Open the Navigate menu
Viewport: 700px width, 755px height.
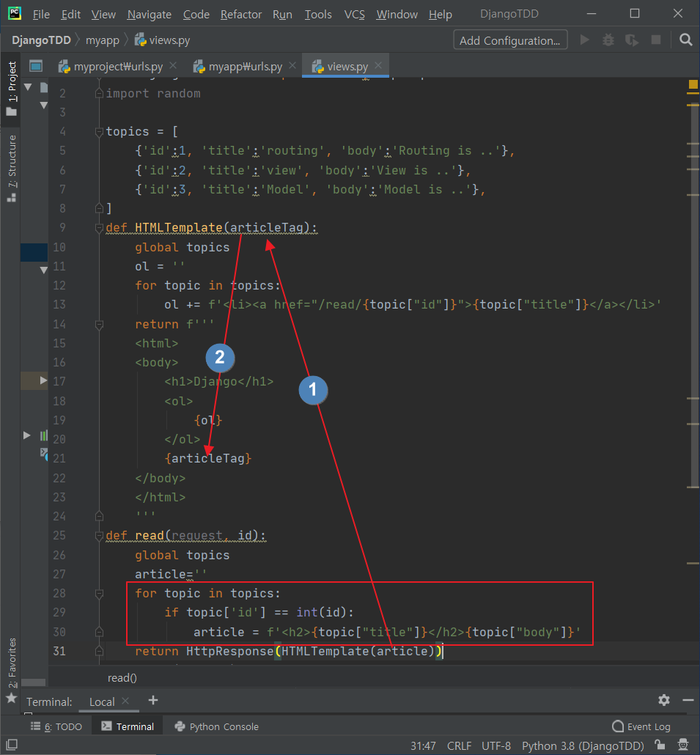click(150, 15)
